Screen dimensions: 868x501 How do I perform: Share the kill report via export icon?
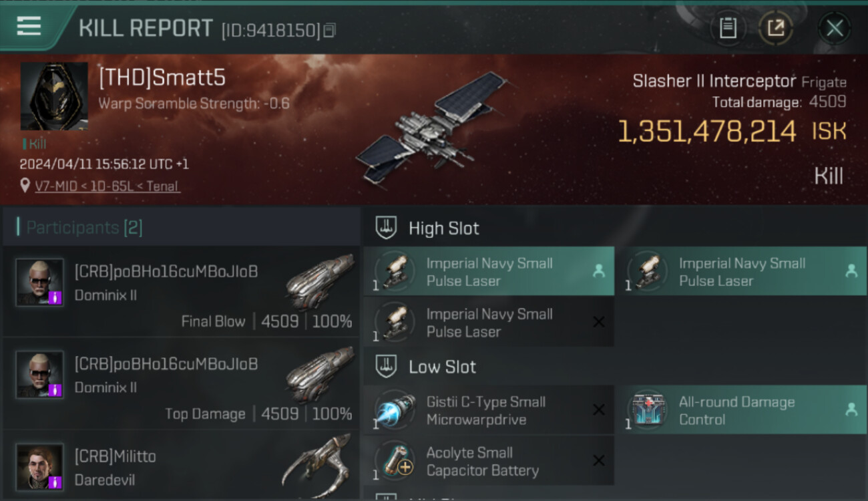click(x=776, y=28)
